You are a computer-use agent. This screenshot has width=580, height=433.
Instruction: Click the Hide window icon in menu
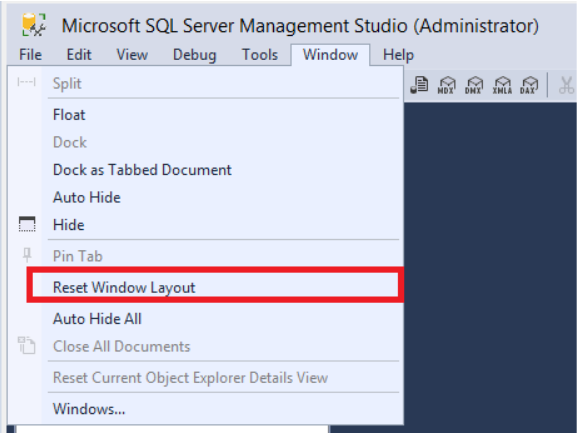[x=27, y=224]
